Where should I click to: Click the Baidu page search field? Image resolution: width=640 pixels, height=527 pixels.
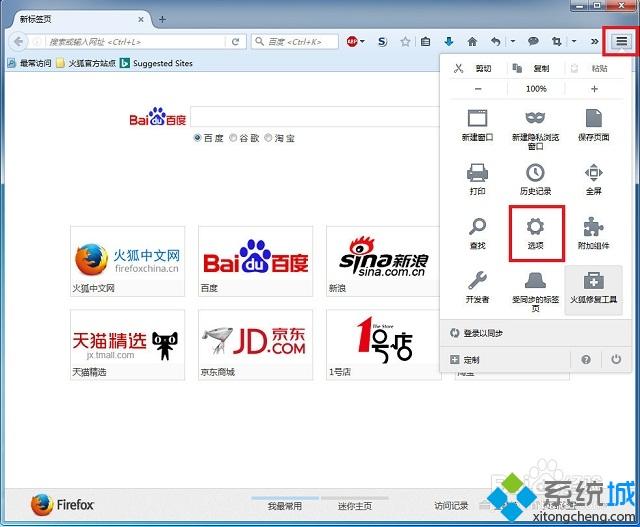(315, 117)
